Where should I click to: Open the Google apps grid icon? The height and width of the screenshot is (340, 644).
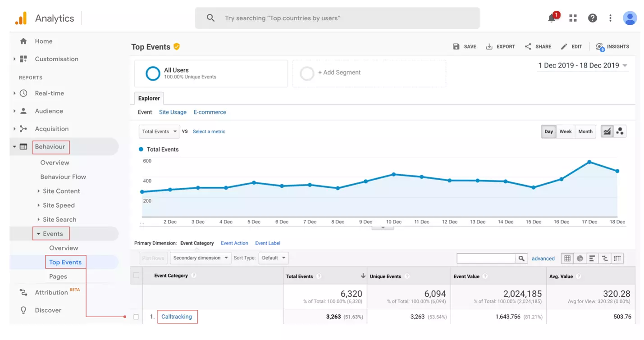[573, 18]
